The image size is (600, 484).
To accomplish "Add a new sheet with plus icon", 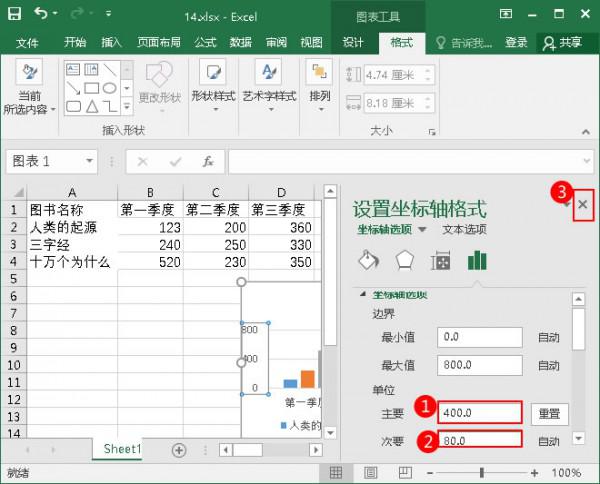I will coord(179,450).
